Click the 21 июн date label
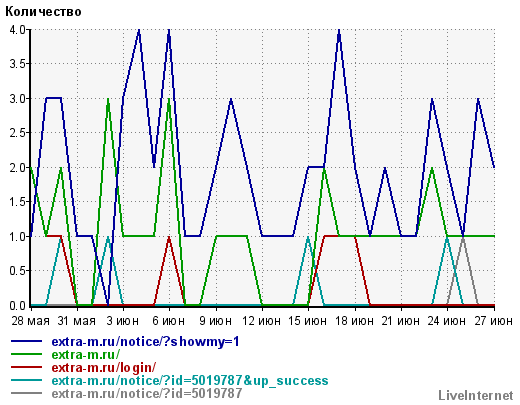This screenshot has height=405, width=520. pyautogui.click(x=401, y=321)
